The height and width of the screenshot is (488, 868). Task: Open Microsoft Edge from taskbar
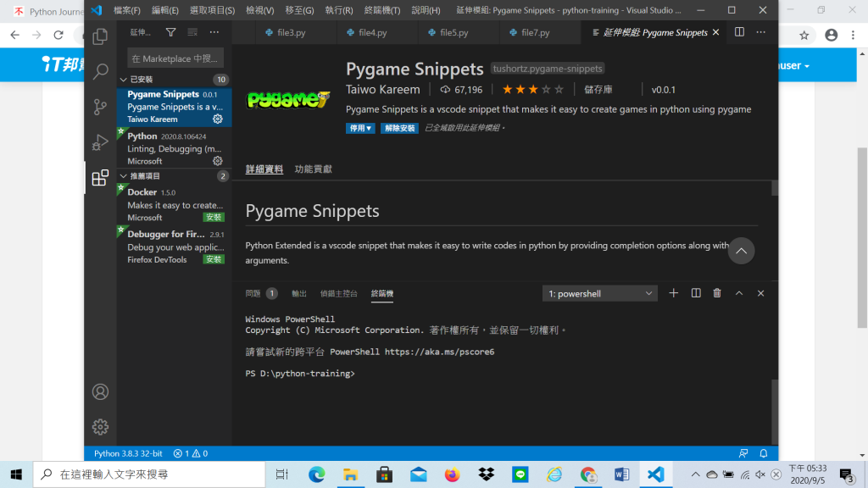point(317,474)
